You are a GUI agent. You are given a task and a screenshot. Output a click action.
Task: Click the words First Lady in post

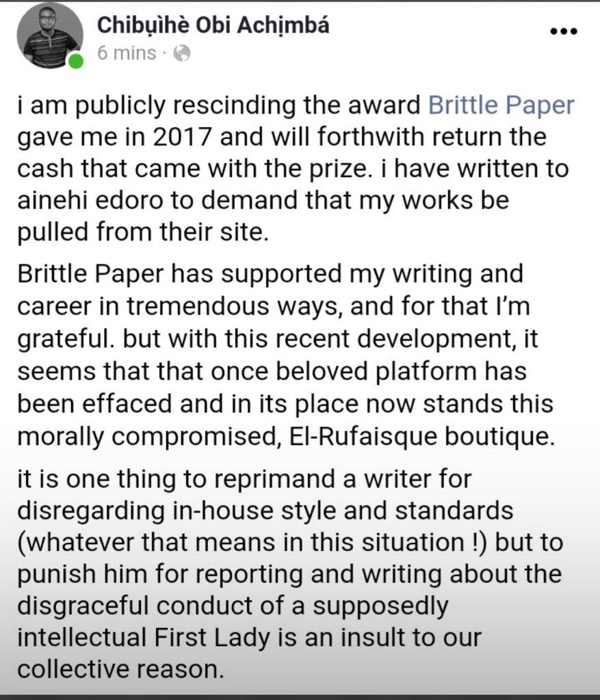(x=212, y=638)
